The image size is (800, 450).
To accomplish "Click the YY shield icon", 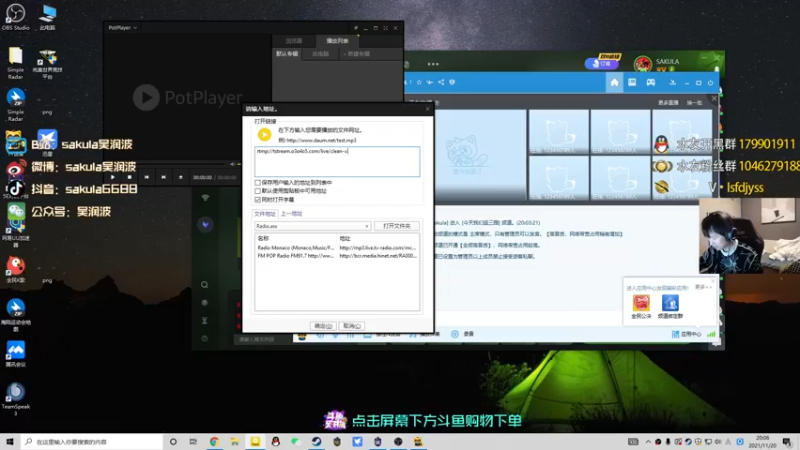I will (452, 82).
